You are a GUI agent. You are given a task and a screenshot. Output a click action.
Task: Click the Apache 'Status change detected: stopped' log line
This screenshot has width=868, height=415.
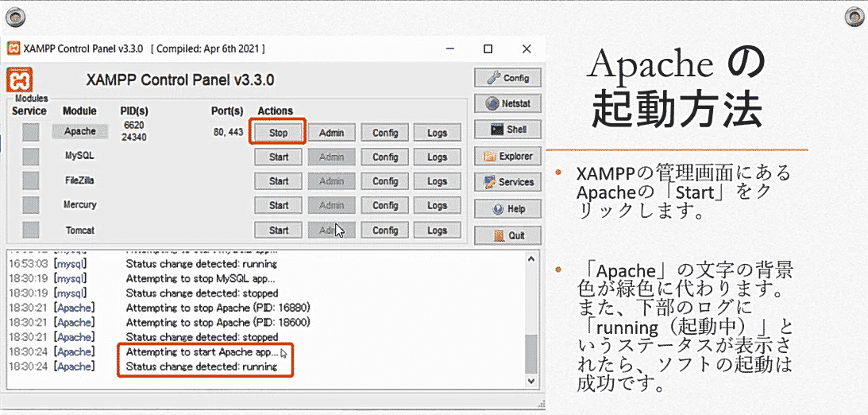pyautogui.click(x=202, y=337)
